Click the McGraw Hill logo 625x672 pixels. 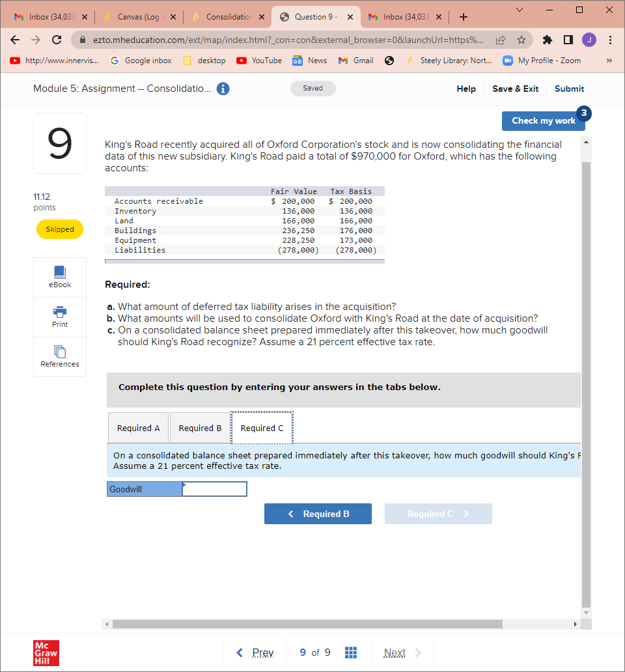[x=46, y=653]
